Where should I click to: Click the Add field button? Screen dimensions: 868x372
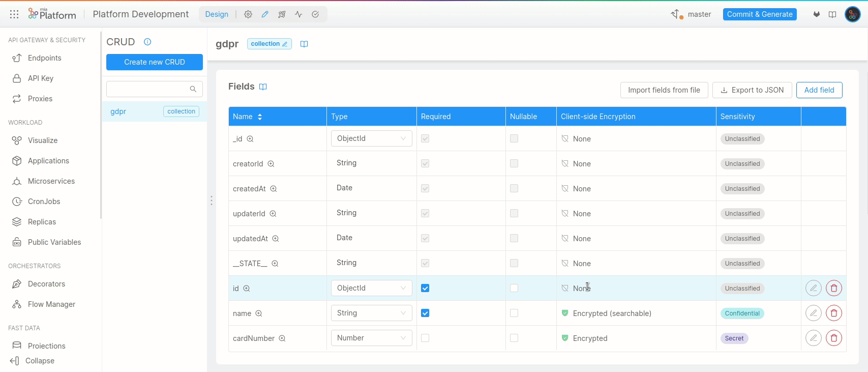click(x=819, y=90)
